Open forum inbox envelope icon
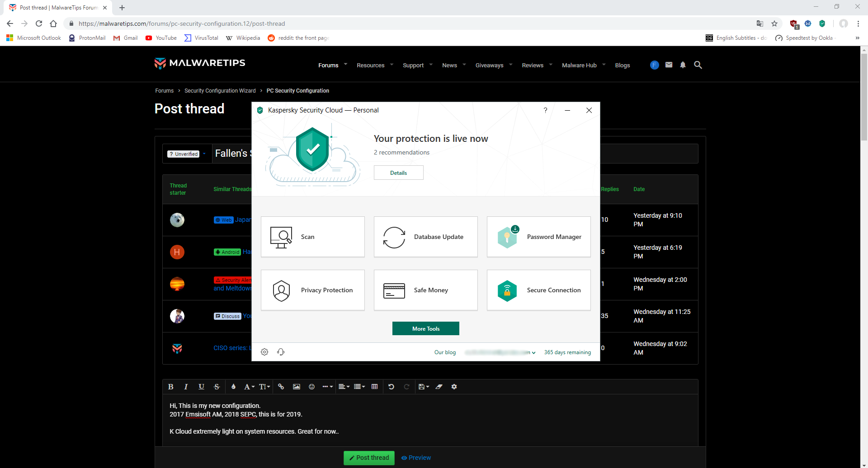Viewport: 868px width, 468px height. pos(669,65)
